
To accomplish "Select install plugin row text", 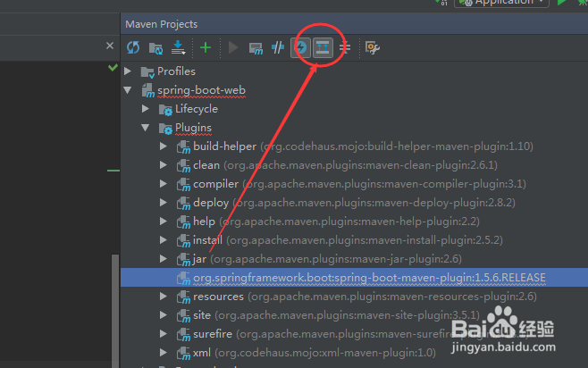I will click(x=348, y=240).
